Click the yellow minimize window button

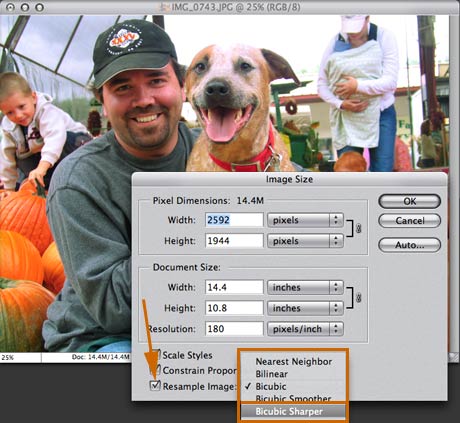click(x=25, y=7)
